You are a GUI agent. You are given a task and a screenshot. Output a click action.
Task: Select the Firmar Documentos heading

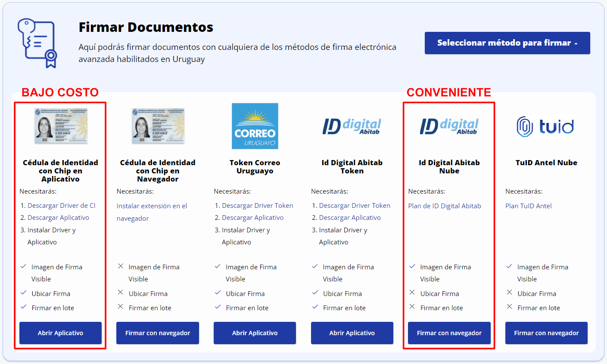146,28
